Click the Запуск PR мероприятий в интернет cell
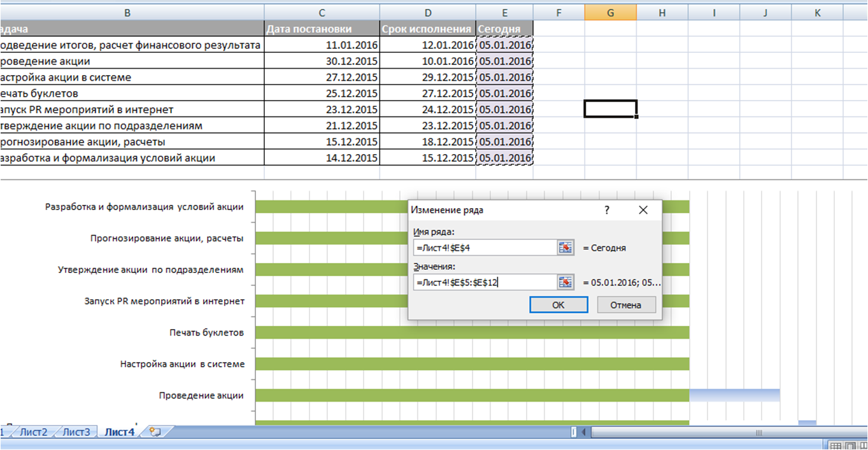 coord(132,109)
